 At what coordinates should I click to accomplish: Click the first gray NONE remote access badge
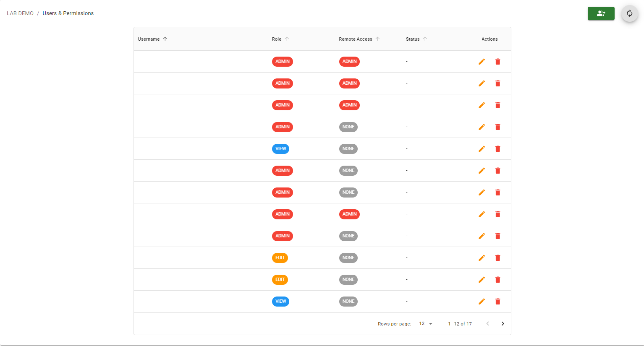pos(348,127)
